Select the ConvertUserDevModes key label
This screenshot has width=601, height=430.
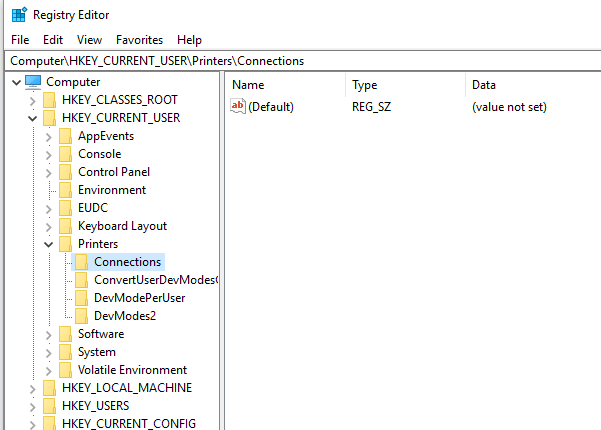point(156,280)
